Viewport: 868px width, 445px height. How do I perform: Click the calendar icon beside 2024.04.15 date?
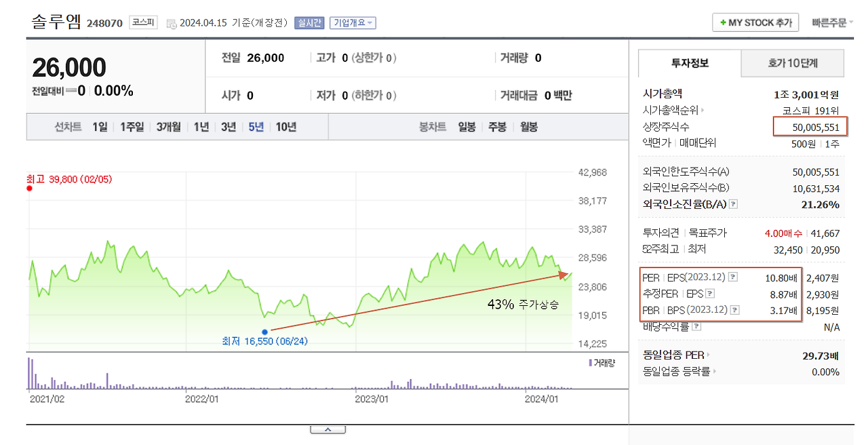(171, 23)
